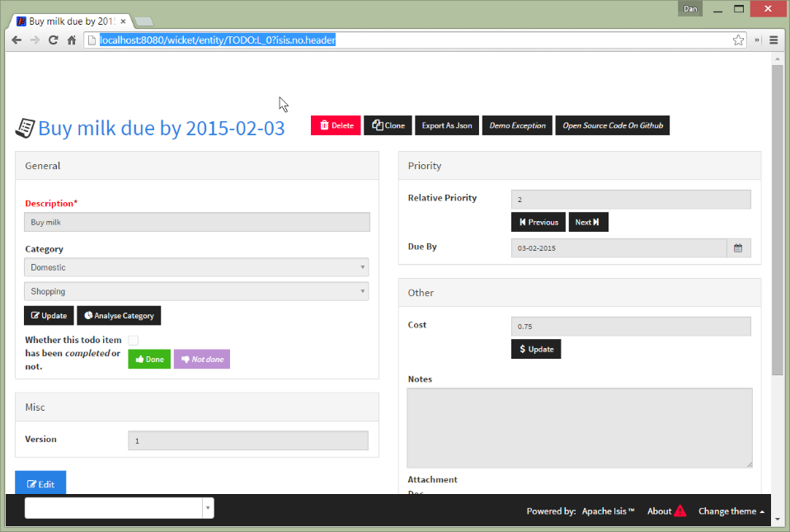Open the Change theme menu
The image size is (790, 532).
tap(731, 511)
